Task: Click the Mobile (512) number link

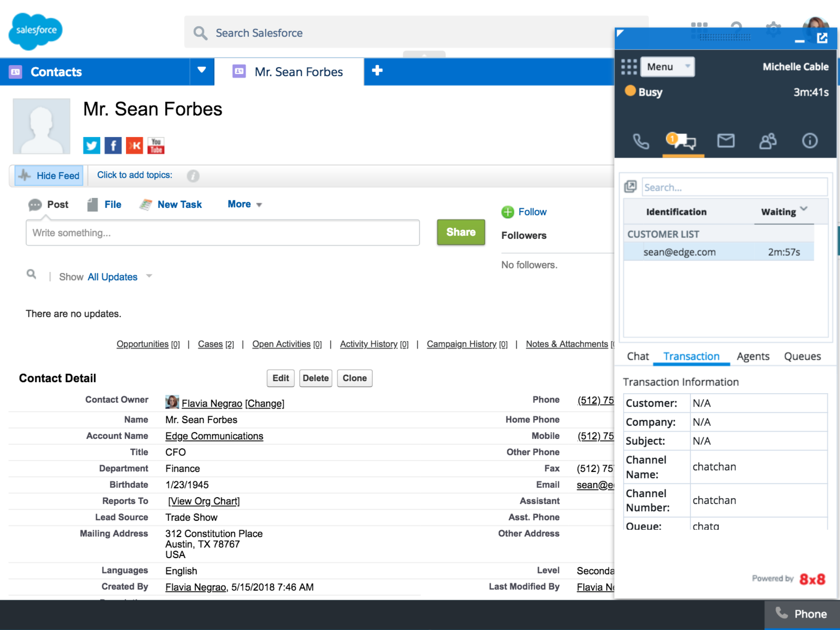Action: [x=596, y=436]
